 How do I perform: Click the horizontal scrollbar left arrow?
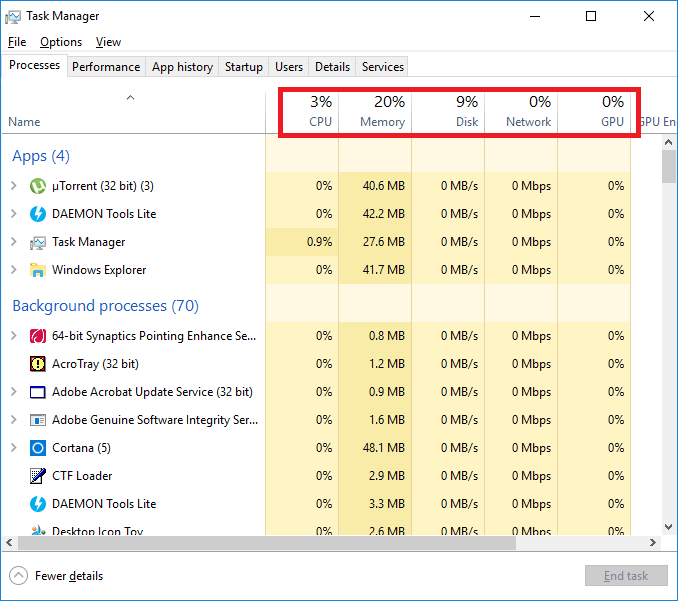coord(10,543)
